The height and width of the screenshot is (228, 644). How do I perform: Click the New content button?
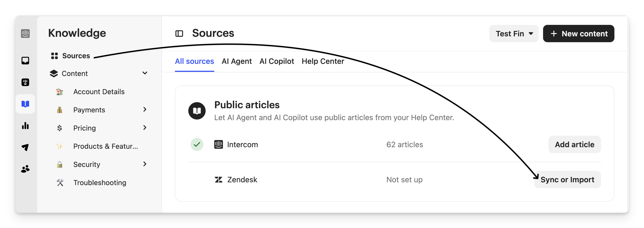click(x=578, y=34)
